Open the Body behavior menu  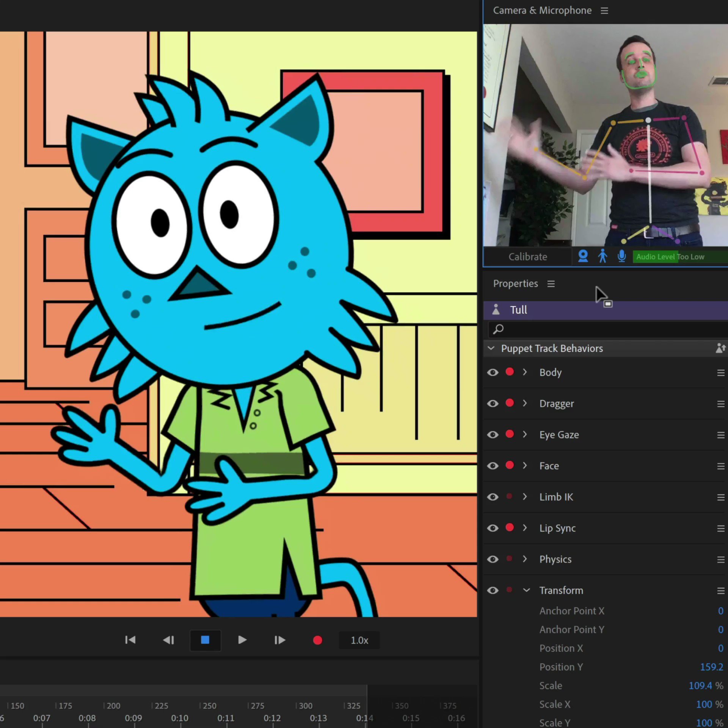[721, 373]
